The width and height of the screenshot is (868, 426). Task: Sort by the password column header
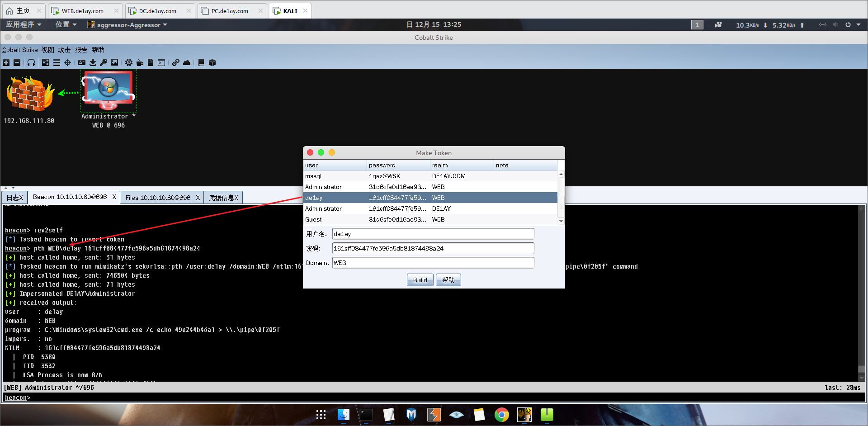click(398, 165)
